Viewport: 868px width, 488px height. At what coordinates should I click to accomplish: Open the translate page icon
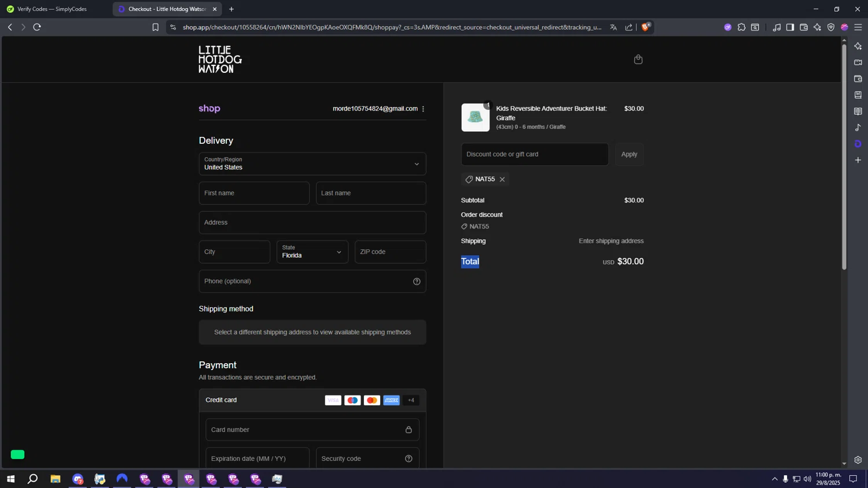[x=613, y=27]
